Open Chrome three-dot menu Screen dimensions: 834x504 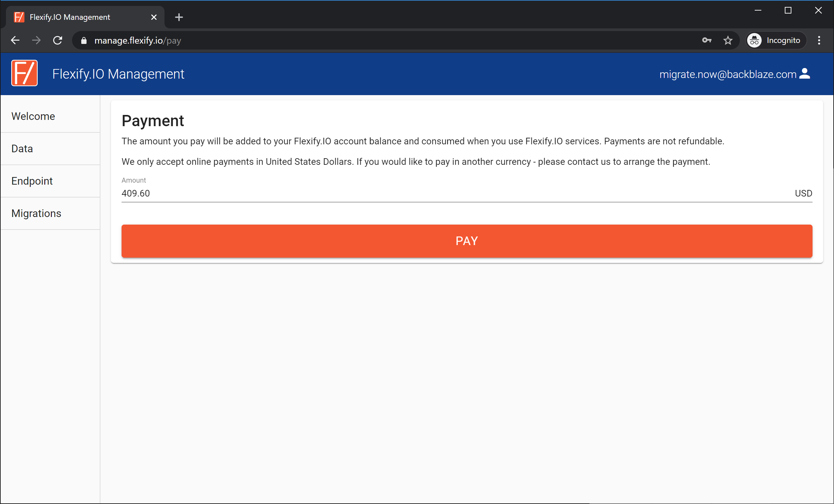(819, 40)
